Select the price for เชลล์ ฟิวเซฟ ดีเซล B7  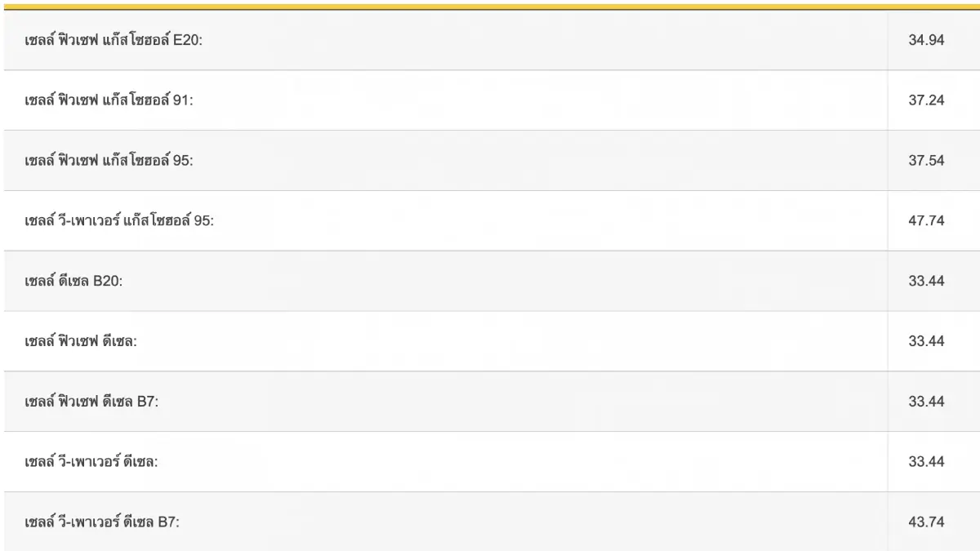tap(926, 402)
